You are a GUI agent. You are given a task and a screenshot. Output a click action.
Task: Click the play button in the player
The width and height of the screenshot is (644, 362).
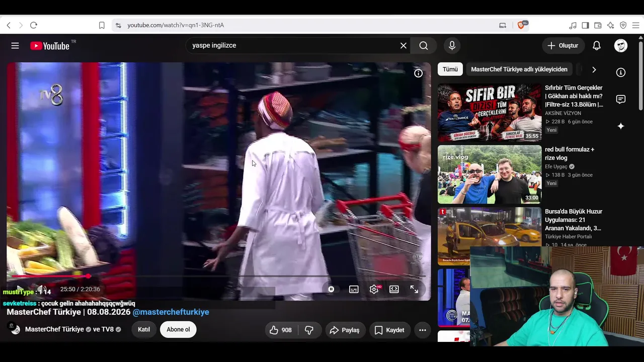click(x=20, y=289)
